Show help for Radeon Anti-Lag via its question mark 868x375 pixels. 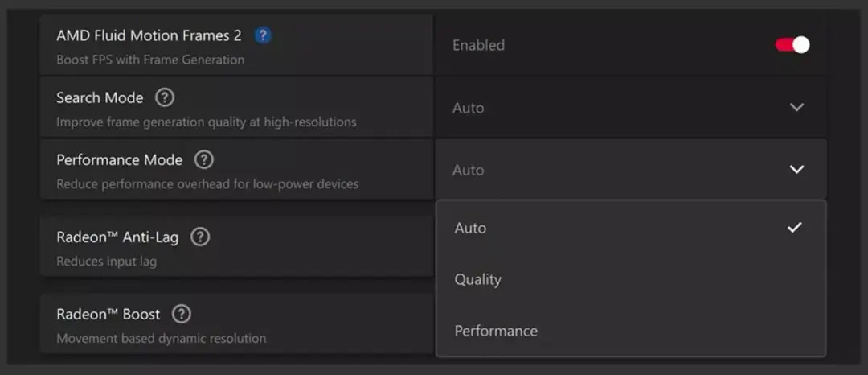[x=200, y=237]
